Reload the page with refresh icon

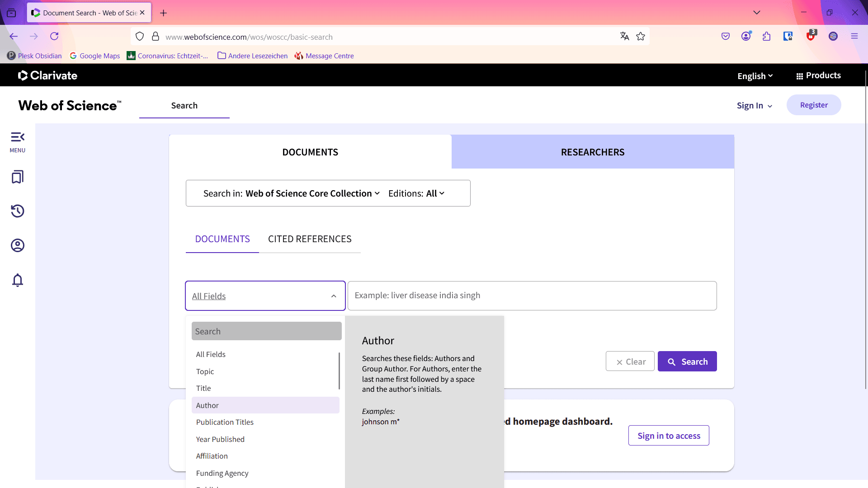tap(54, 36)
